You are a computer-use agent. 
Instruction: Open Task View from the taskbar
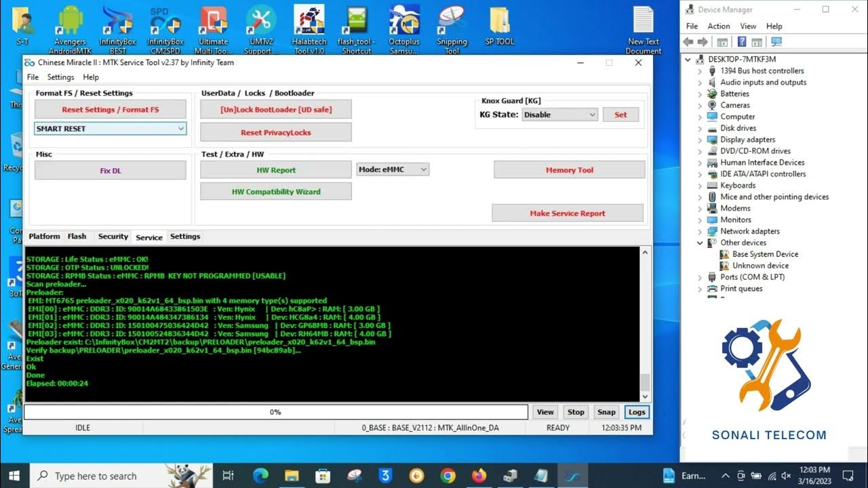click(x=229, y=475)
